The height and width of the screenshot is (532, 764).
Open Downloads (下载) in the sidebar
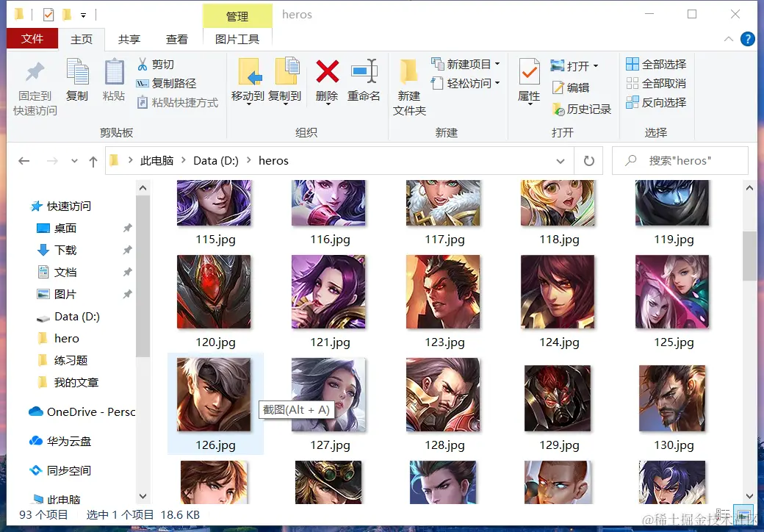[57, 250]
